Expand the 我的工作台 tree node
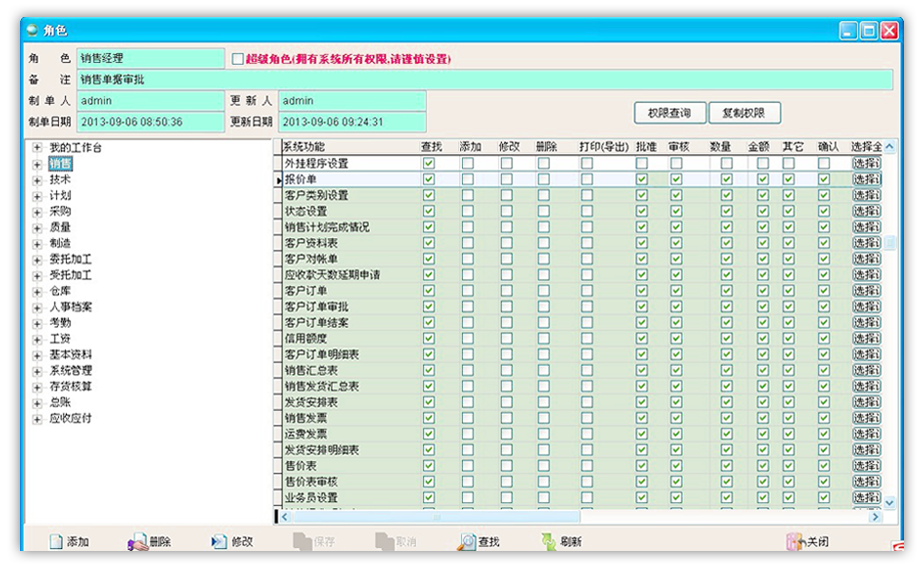This screenshot has height=570, width=920. pyautogui.click(x=37, y=148)
